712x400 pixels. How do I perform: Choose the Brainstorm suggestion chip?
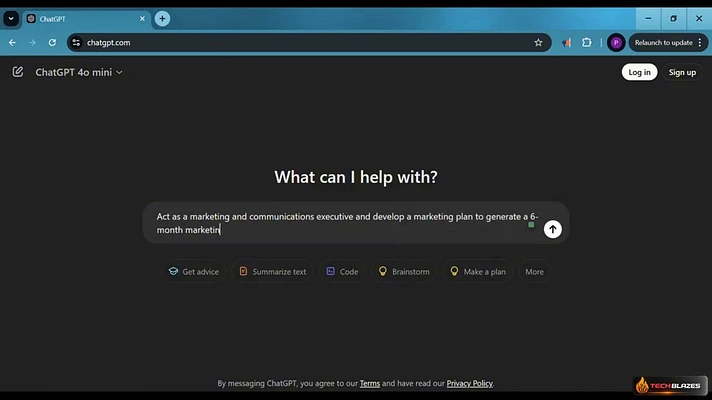coord(404,272)
